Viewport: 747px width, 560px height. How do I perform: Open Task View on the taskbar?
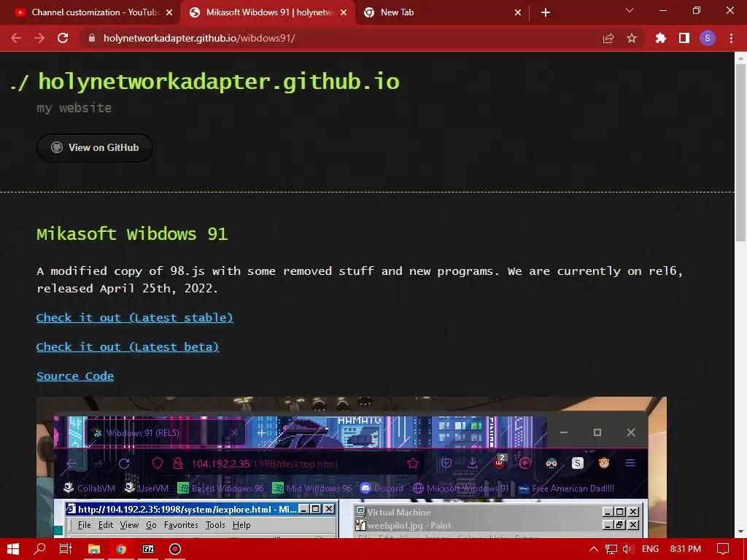65,549
